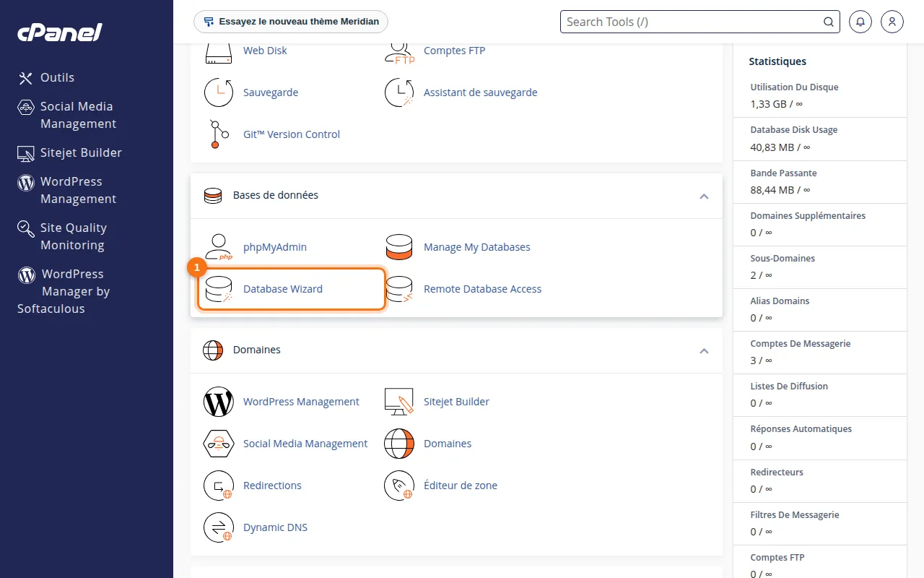Click the Alias Domains statistic label
This screenshot has height=578, width=924.
(780, 301)
